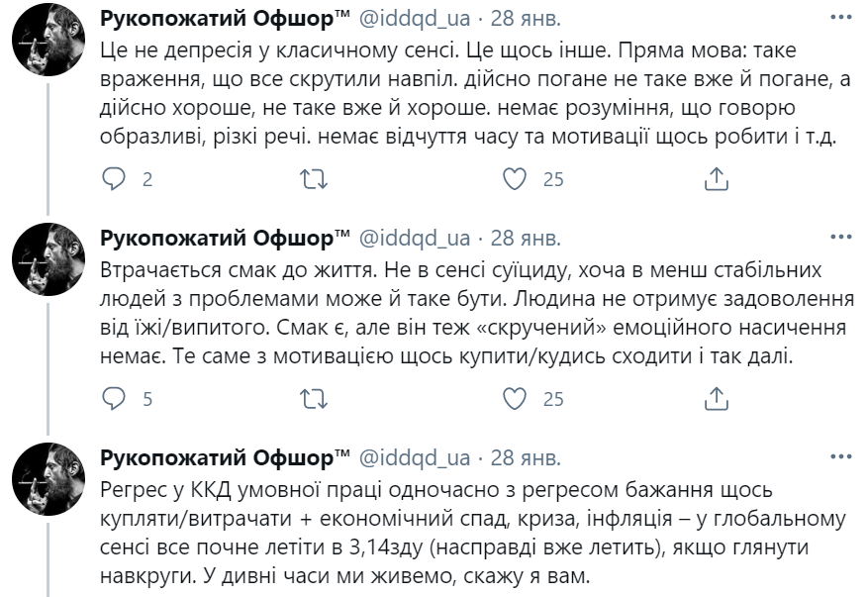Share the second tweet about смак до життя
868x597 pixels.
[x=716, y=399]
